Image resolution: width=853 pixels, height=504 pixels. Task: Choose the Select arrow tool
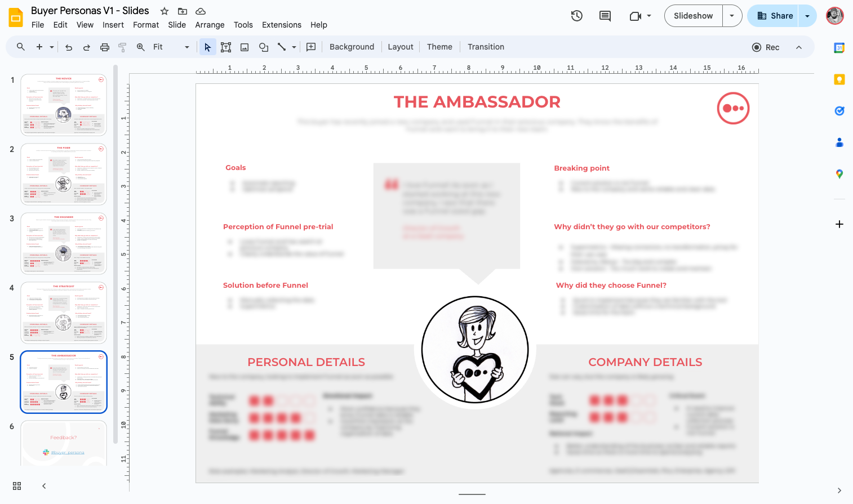click(207, 47)
